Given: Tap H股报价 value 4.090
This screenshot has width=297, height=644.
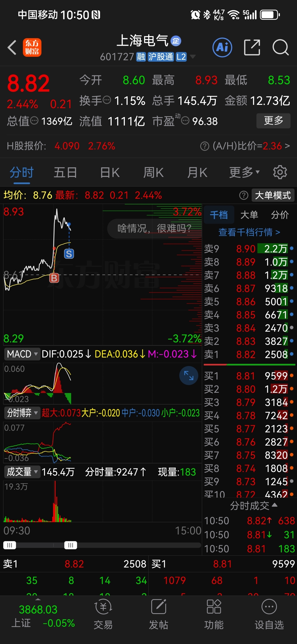Looking at the screenshot, I should 67,146.
